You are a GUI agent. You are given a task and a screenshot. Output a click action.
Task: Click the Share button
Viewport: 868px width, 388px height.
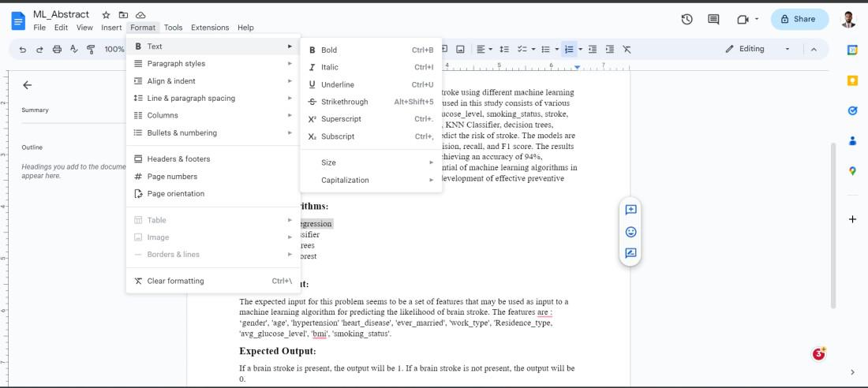(799, 20)
